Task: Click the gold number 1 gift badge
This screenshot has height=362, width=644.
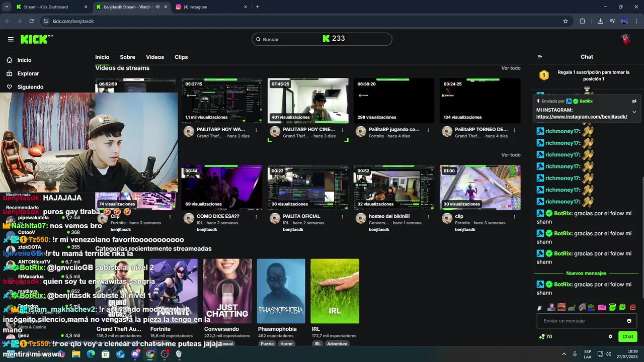Action: (x=544, y=75)
